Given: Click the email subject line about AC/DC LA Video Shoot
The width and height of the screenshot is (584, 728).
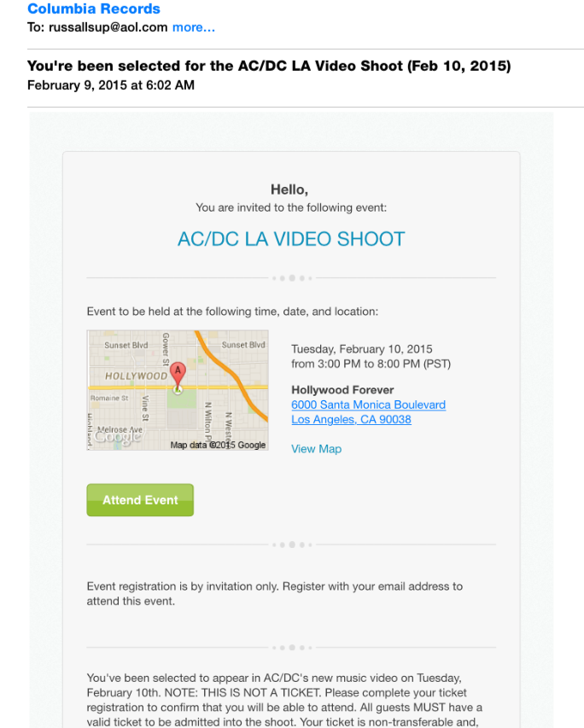Looking at the screenshot, I should pyautogui.click(x=269, y=66).
